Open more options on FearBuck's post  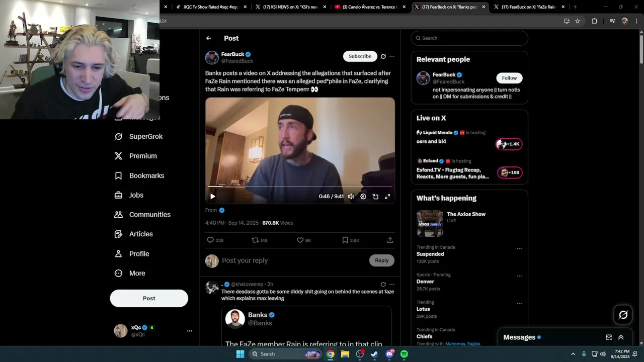point(392,56)
